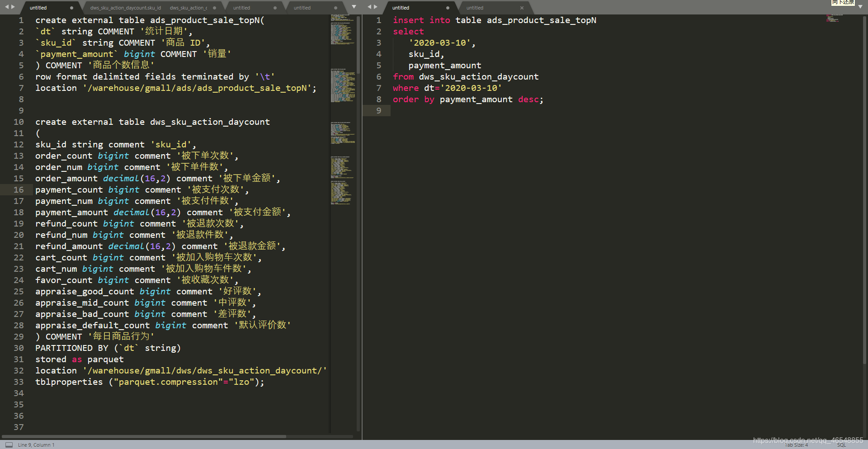Click line number 16 in left pane gutter

coord(19,190)
